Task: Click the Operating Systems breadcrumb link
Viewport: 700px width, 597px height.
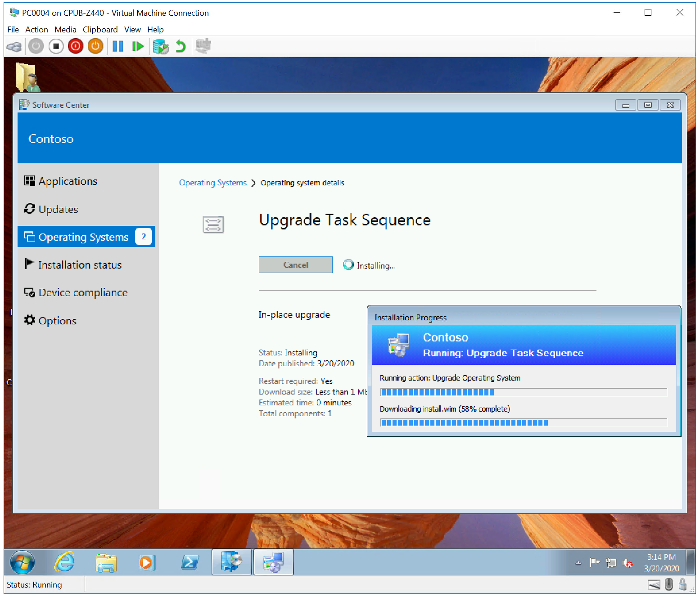Action: tap(212, 183)
